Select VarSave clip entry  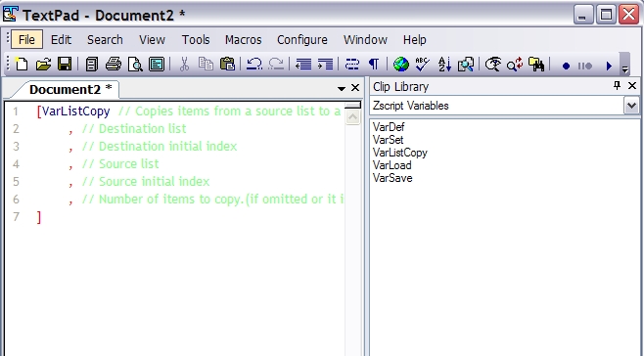[x=392, y=178]
